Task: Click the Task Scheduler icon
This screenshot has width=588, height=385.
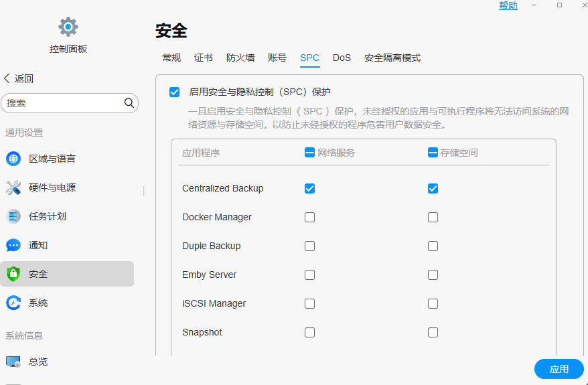Action: (x=13, y=216)
